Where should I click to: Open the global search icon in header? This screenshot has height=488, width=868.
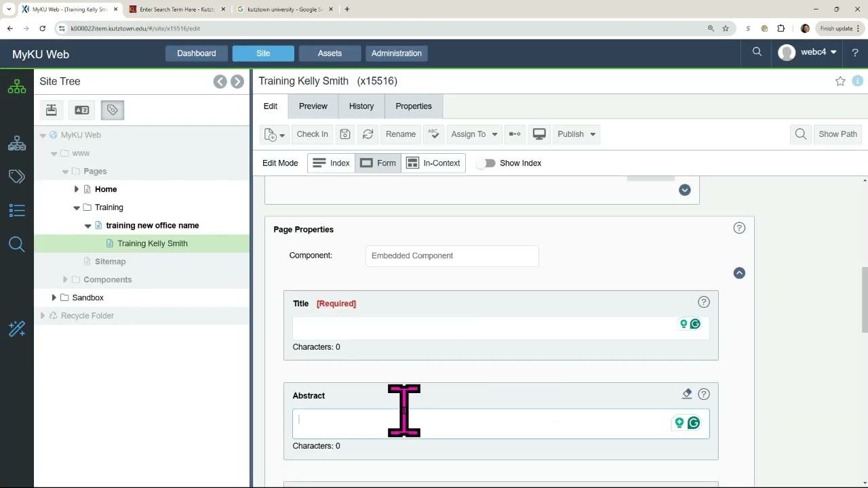click(757, 52)
